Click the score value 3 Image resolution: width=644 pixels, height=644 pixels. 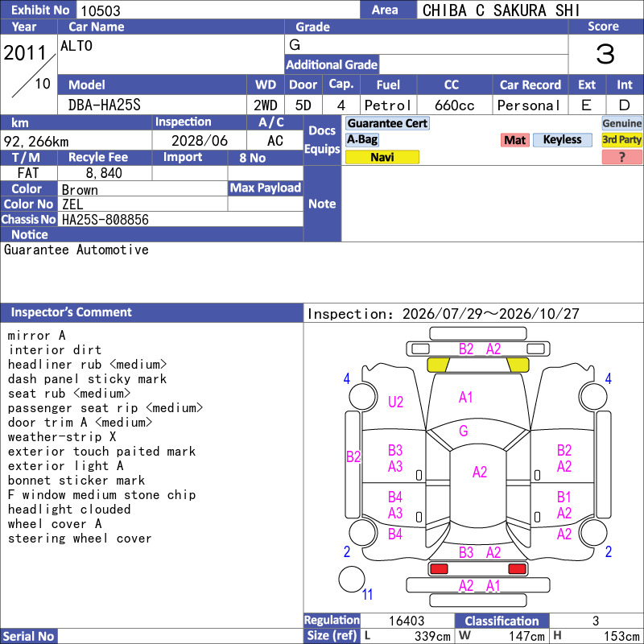point(605,54)
